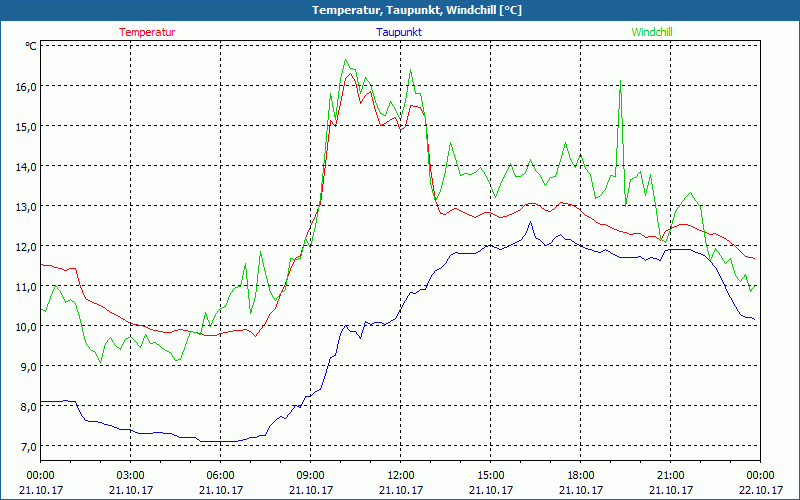Click the 18:00 time axis label
This screenshot has height=500, width=800.
[x=580, y=475]
